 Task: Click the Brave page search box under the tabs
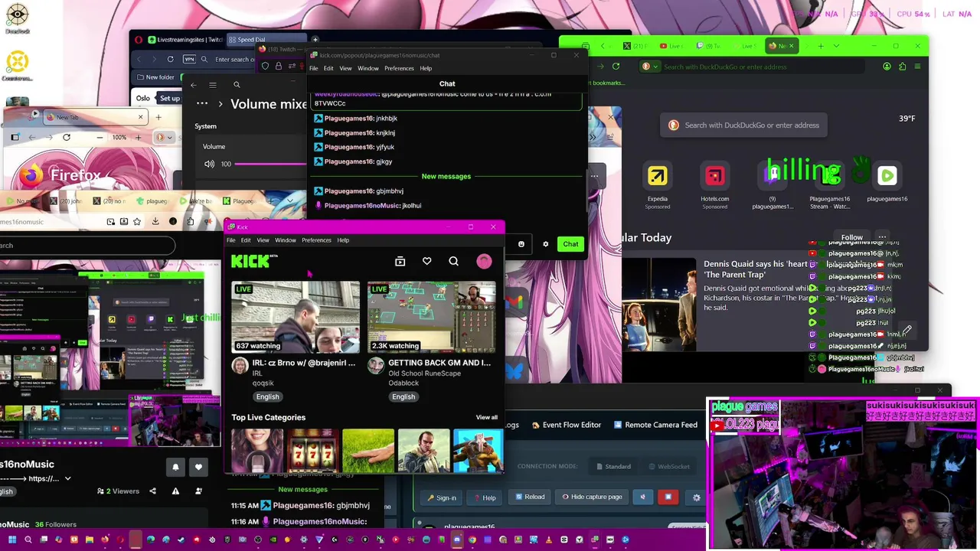pyautogui.click(x=744, y=126)
